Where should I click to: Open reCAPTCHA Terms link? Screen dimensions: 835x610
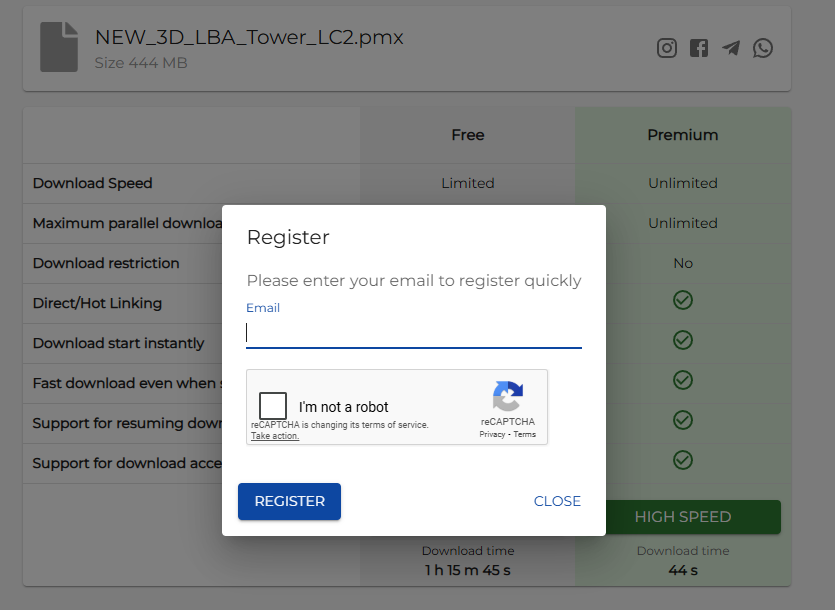point(525,434)
